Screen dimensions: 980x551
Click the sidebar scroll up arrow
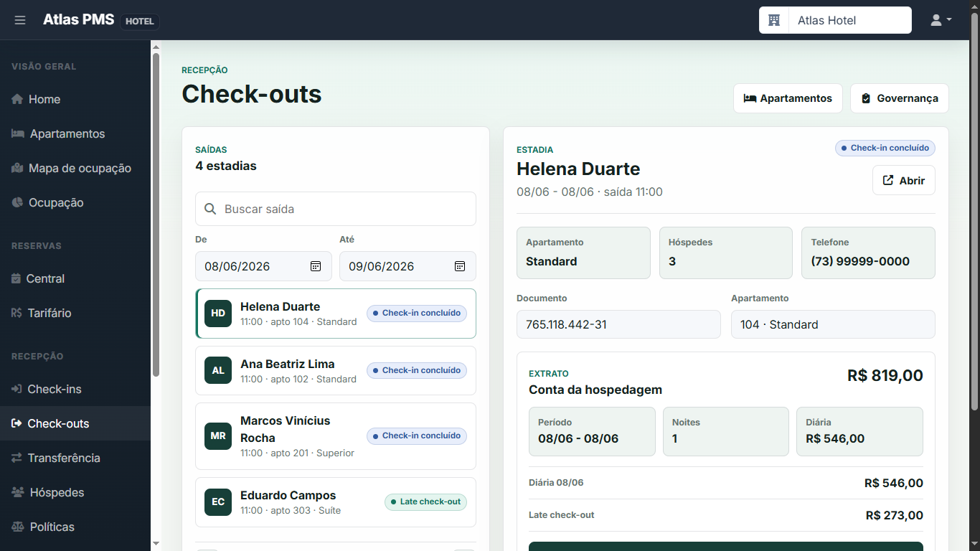tap(156, 47)
